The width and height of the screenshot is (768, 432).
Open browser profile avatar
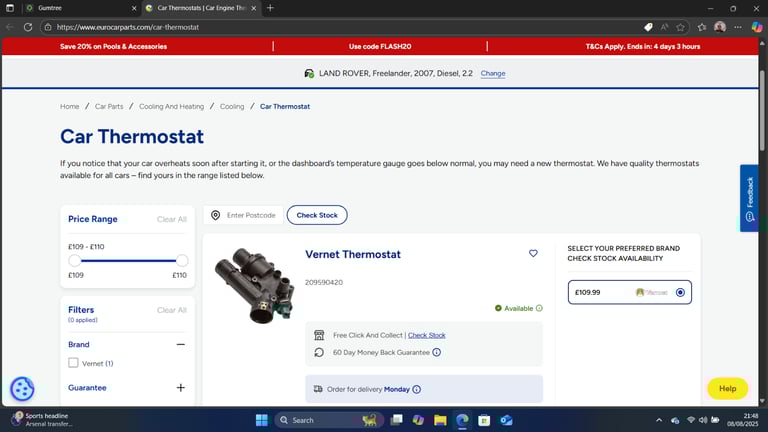(720, 27)
